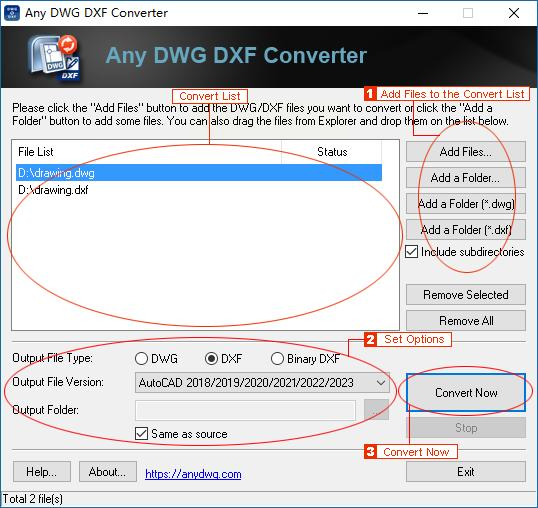The width and height of the screenshot is (538, 508).
Task: Start conversion with Convert Now
Action: click(466, 392)
